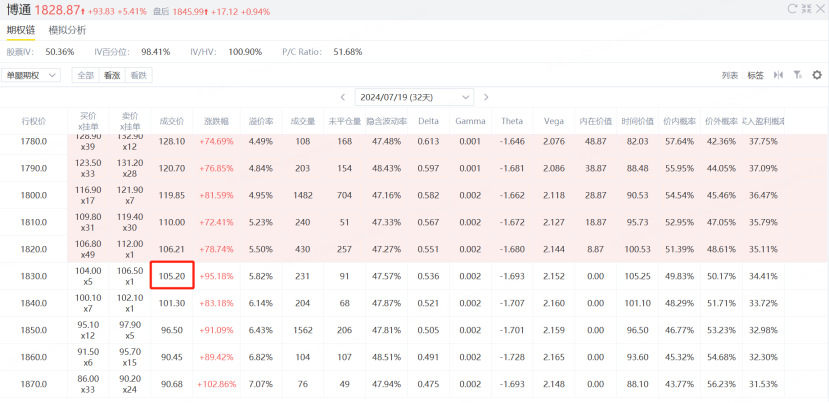Go to the next expiration date arrow

[486, 97]
